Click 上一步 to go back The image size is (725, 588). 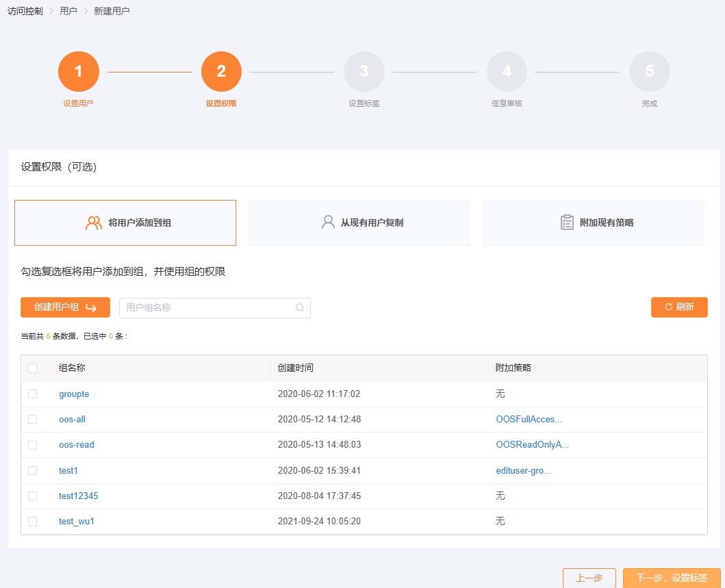pos(589,578)
